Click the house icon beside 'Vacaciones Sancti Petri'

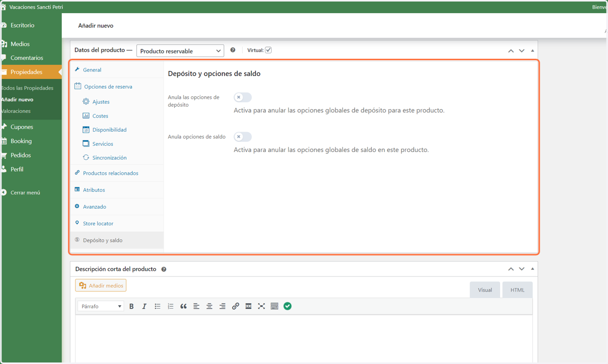pyautogui.click(x=4, y=7)
